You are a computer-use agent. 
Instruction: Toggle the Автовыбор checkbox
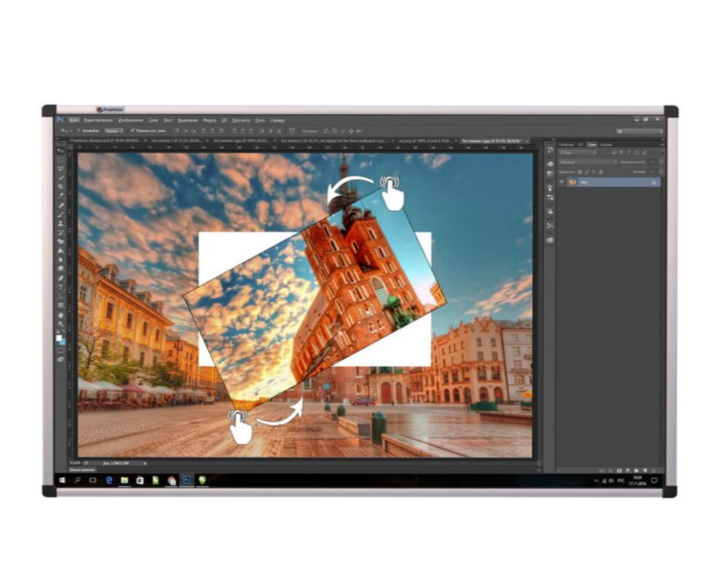tap(79, 131)
